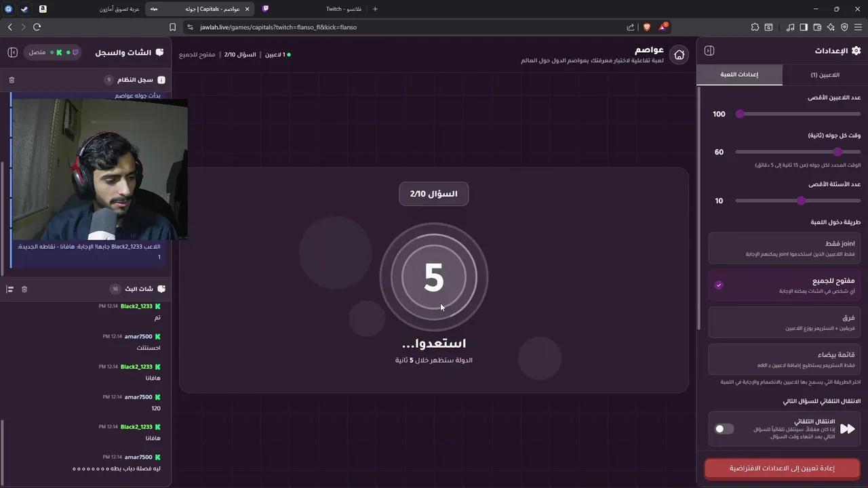868x488 pixels.
Task: Click the share icon in the address bar
Action: 631,27
